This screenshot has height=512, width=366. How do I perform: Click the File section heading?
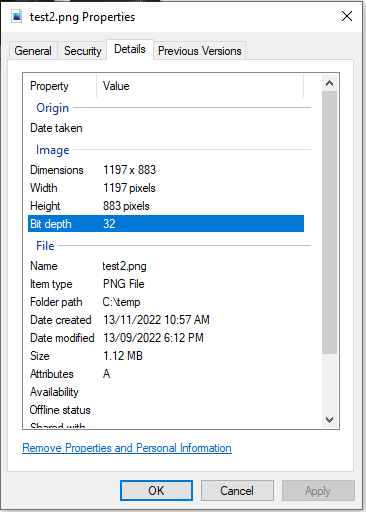click(45, 246)
